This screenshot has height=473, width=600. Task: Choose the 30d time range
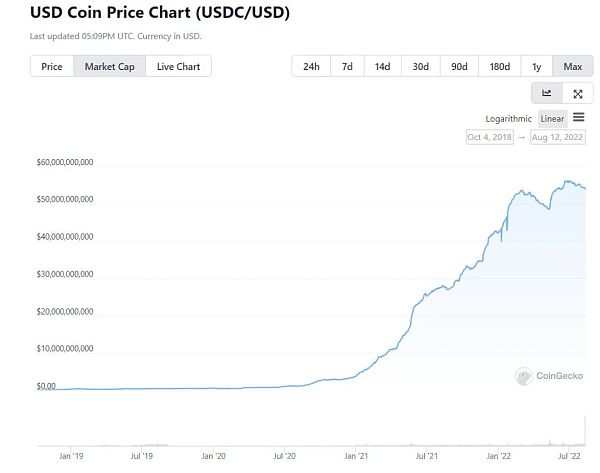pyautogui.click(x=420, y=67)
